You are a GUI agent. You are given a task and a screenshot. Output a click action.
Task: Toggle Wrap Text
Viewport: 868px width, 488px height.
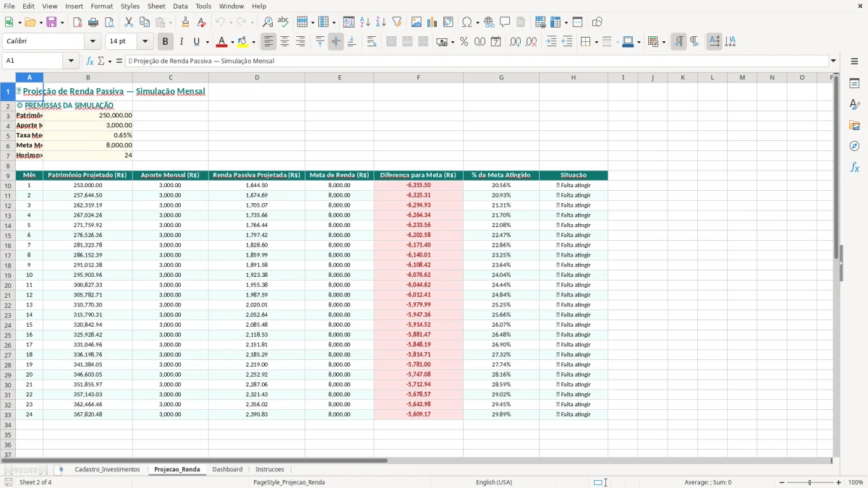tap(372, 42)
